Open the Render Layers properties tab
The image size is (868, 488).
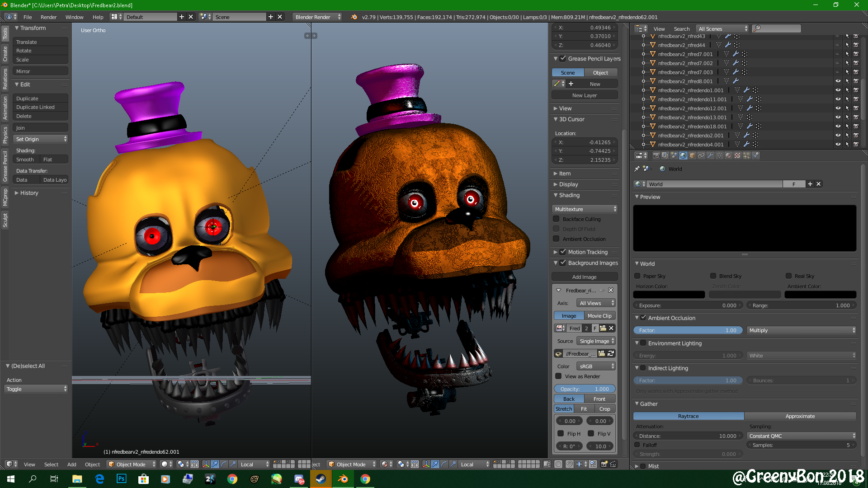click(x=665, y=155)
